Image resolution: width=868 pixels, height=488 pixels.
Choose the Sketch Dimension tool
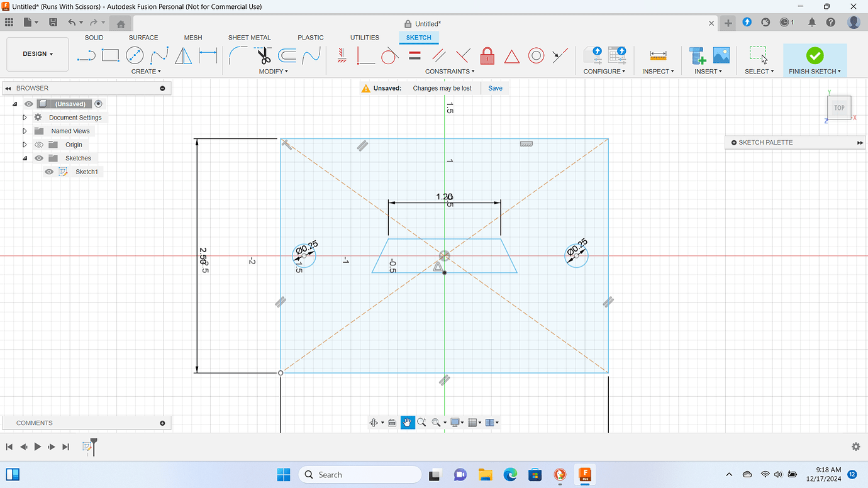208,55
